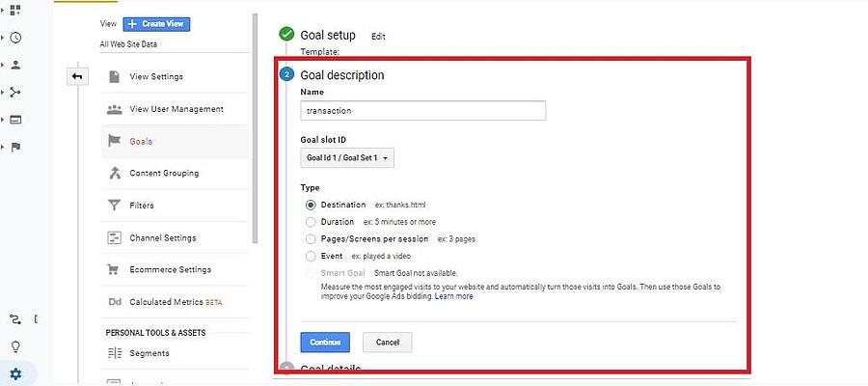868x386 pixels.
Task: Click the Realtime clock icon
Action: pos(15,38)
